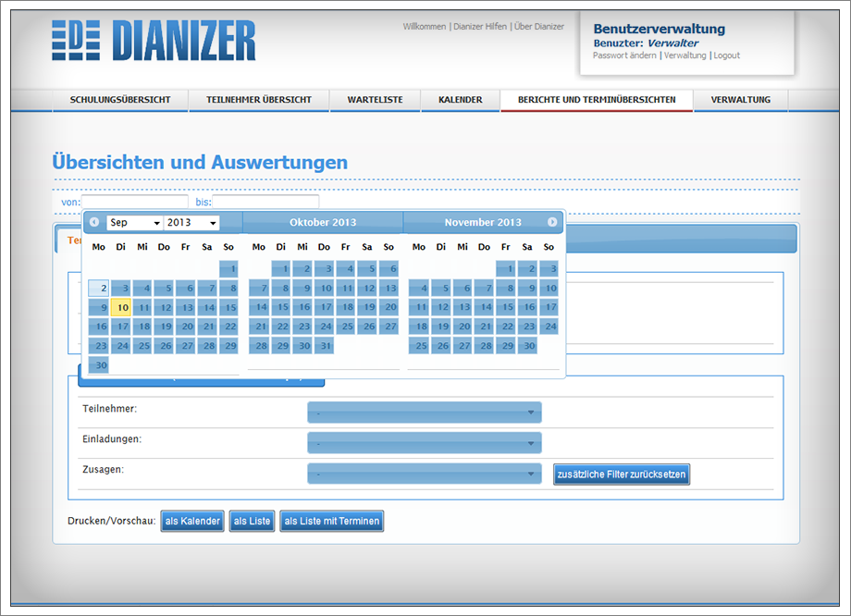Click the Übersichten und Auswertungen heading
The height and width of the screenshot is (616, 851).
[x=200, y=162]
